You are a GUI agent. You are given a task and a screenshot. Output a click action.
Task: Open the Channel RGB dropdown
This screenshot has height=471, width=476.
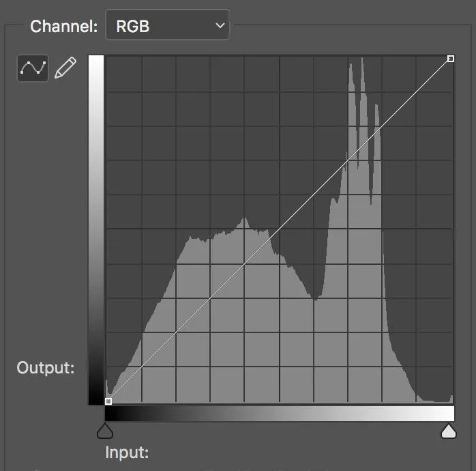pyautogui.click(x=167, y=27)
